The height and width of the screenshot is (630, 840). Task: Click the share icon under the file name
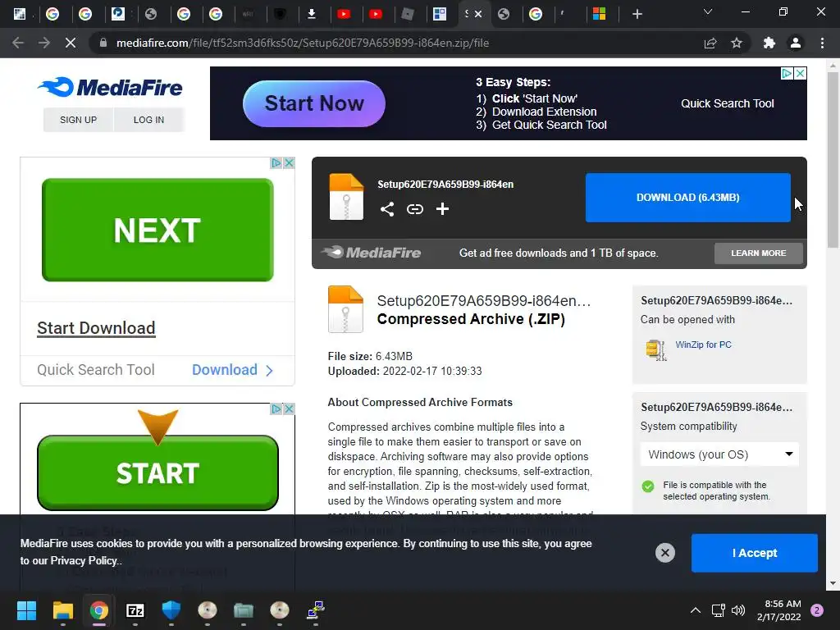pos(387,209)
